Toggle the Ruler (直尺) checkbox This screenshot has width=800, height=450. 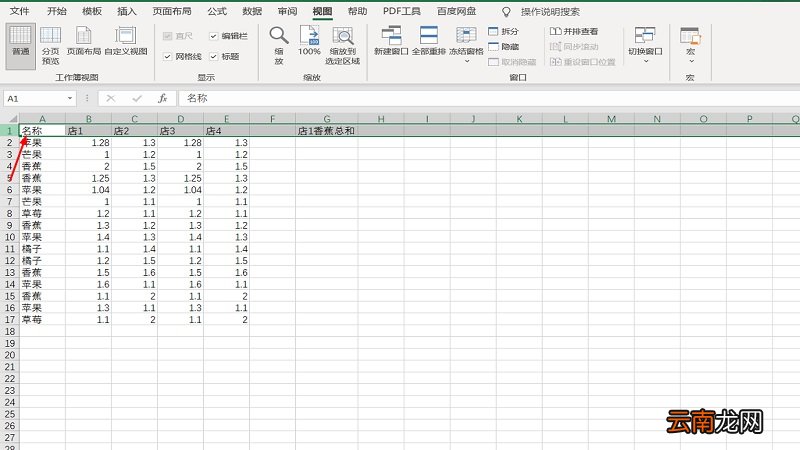(x=167, y=36)
